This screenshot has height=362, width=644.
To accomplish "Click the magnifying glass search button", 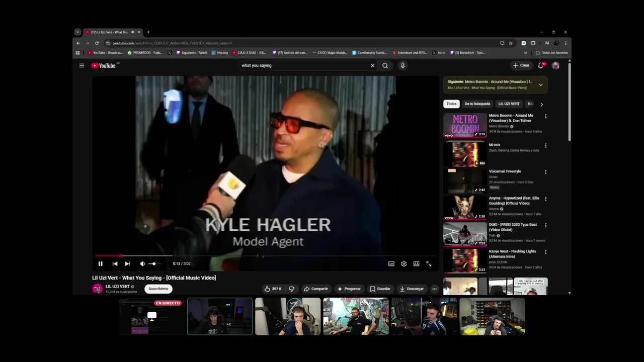I will [385, 65].
